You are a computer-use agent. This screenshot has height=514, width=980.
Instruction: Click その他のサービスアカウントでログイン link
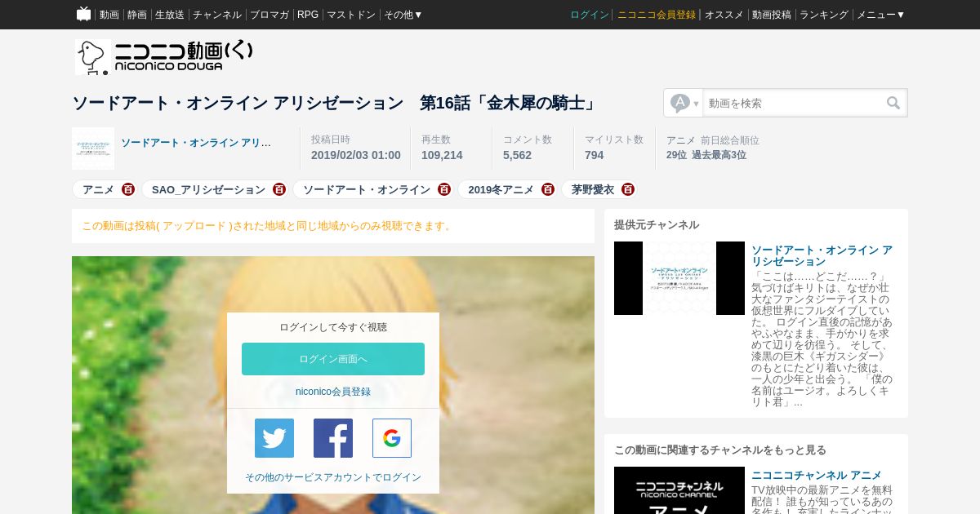(333, 477)
